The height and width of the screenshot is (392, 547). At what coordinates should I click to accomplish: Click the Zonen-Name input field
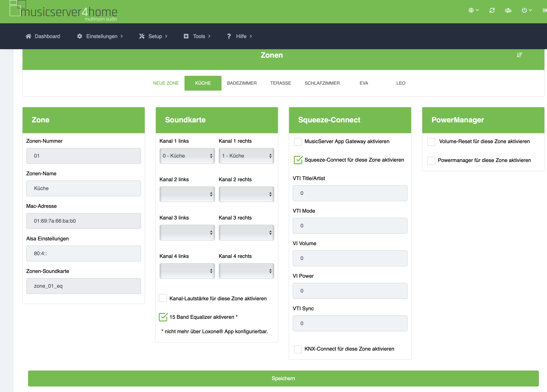pos(83,188)
